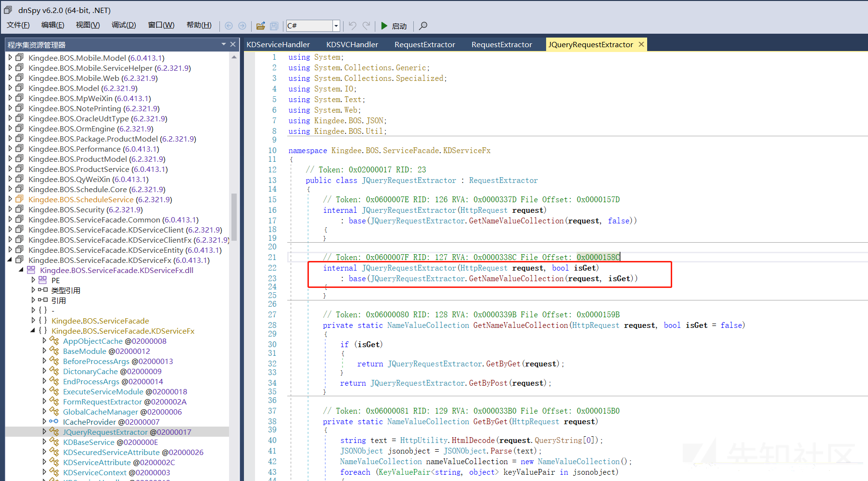The height and width of the screenshot is (481, 868).
Task: Click the assembly icon beside Kingdee.BOS.Mobile.Model
Action: [19, 57]
